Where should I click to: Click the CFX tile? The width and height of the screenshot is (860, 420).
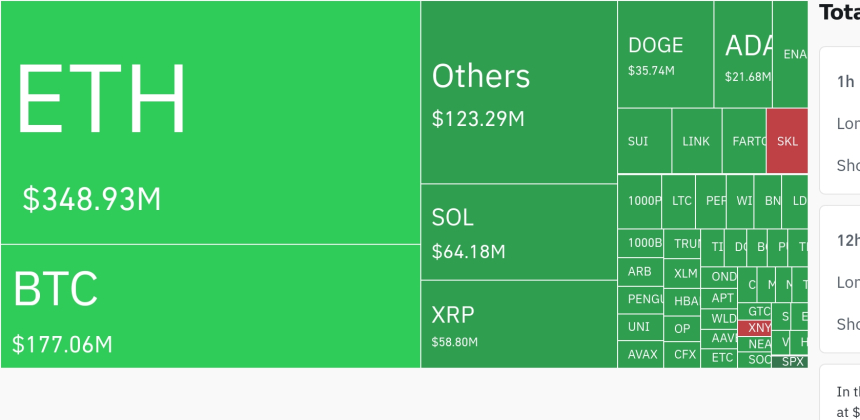point(685,354)
